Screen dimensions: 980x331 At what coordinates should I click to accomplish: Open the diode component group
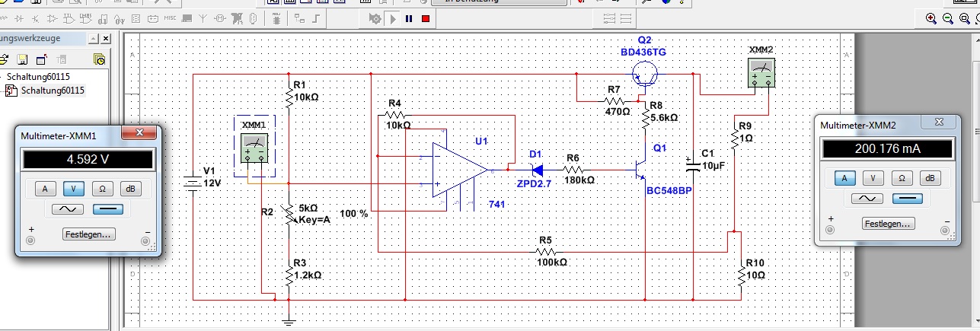coord(19,19)
